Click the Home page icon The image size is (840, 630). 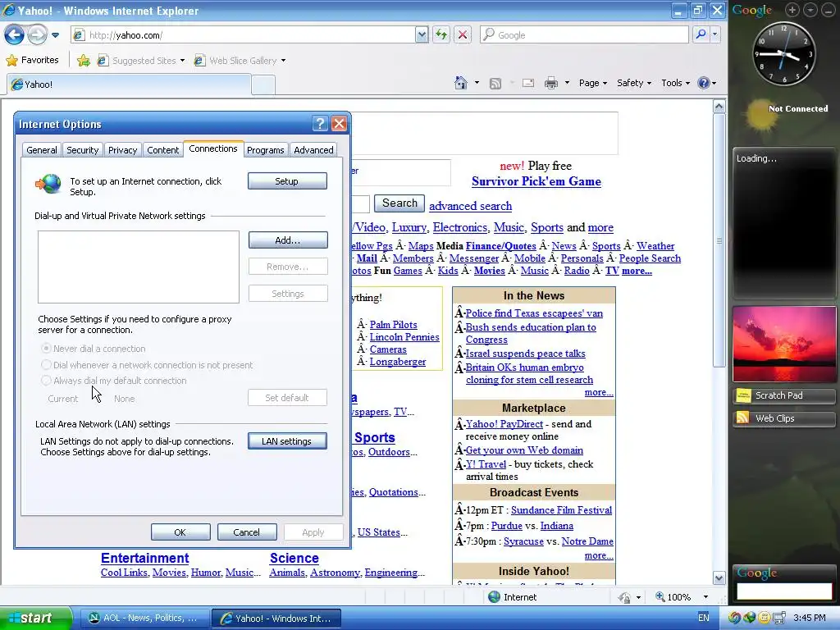[x=461, y=83]
